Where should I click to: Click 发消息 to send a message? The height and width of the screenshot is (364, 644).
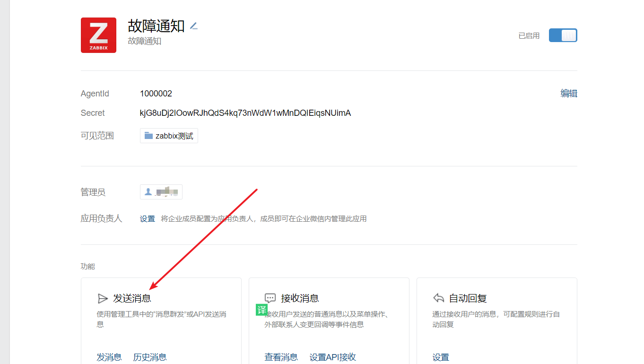(109, 357)
